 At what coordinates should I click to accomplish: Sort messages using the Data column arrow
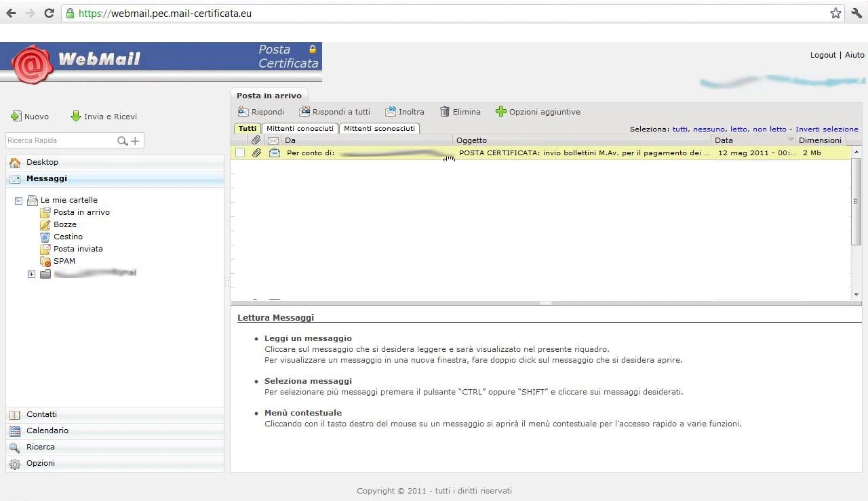click(790, 140)
